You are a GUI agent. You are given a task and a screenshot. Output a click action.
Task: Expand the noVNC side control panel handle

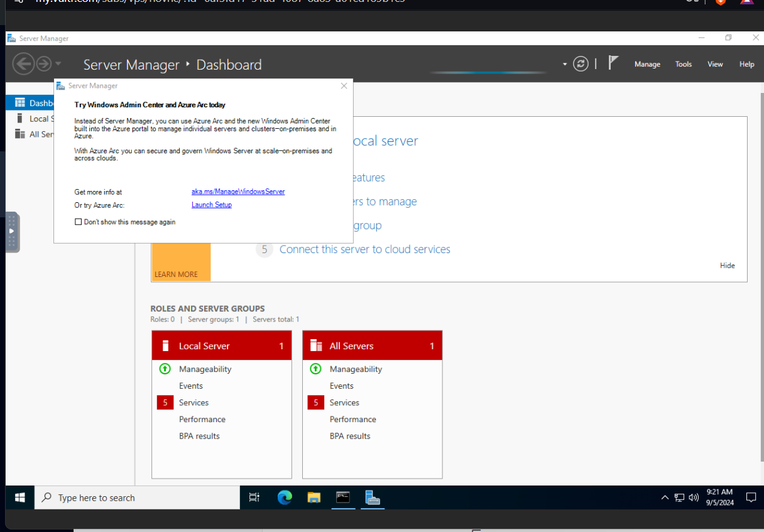pos(13,232)
